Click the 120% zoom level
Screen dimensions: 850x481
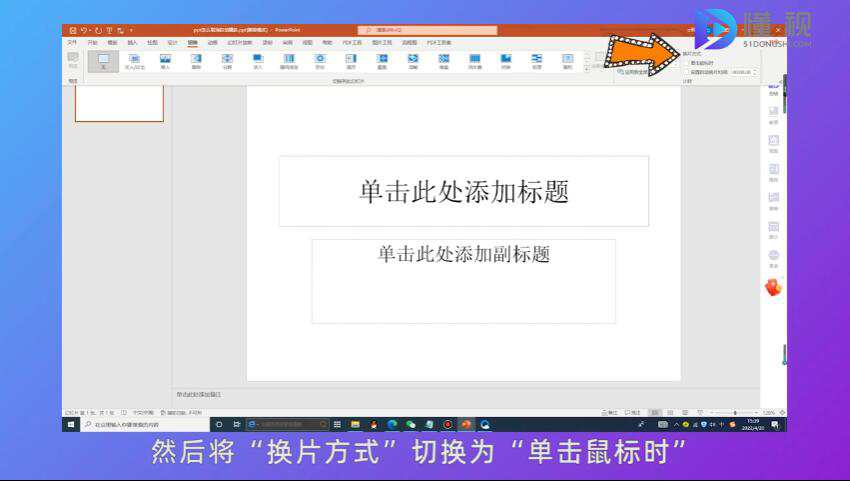tap(769, 413)
